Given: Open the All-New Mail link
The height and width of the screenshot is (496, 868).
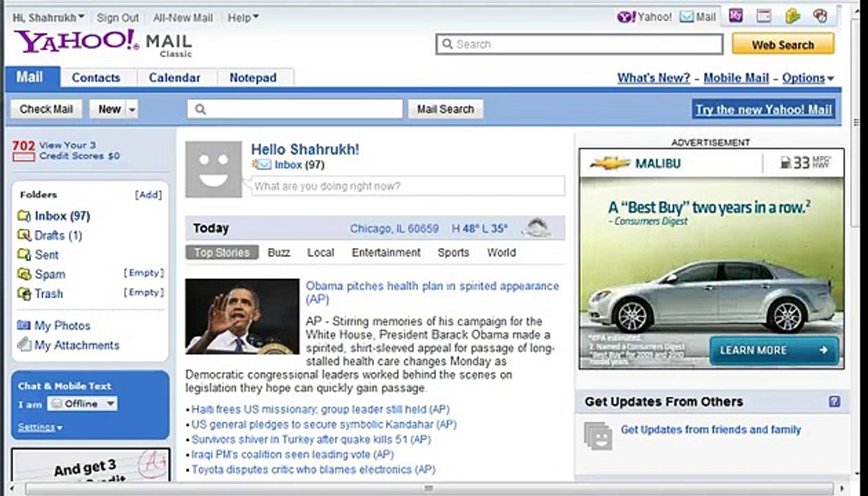Looking at the screenshot, I should (x=183, y=17).
